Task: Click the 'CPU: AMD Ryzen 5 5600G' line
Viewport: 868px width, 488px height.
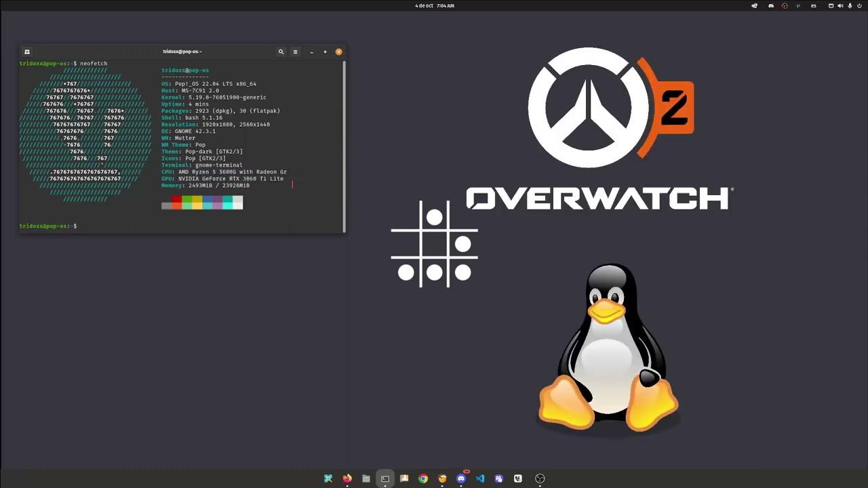Action: click(x=224, y=172)
